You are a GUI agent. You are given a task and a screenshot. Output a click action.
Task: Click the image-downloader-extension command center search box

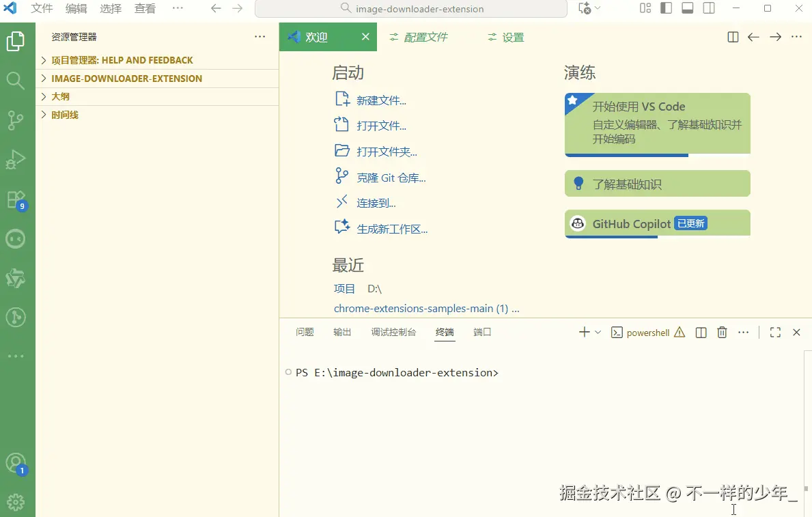411,9
